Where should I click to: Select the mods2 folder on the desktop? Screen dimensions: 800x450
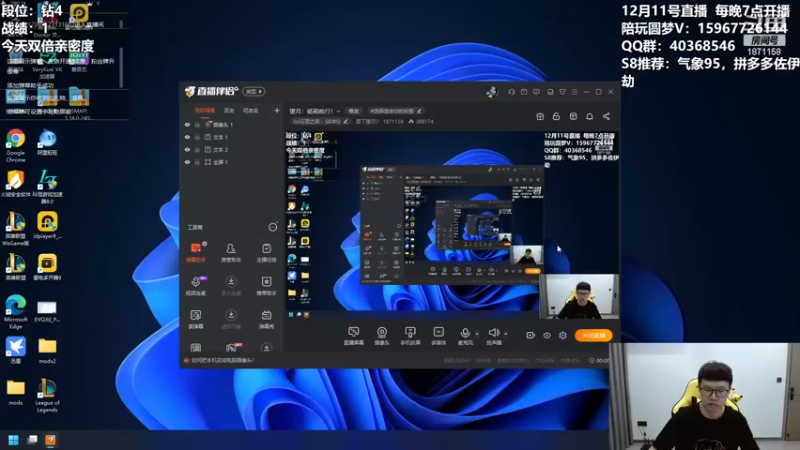(47, 351)
